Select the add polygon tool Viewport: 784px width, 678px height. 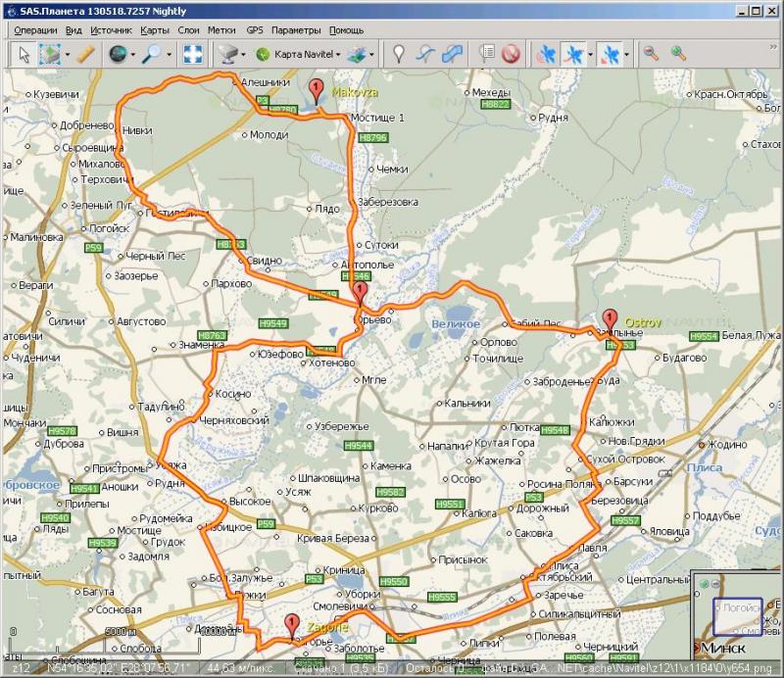pos(452,54)
